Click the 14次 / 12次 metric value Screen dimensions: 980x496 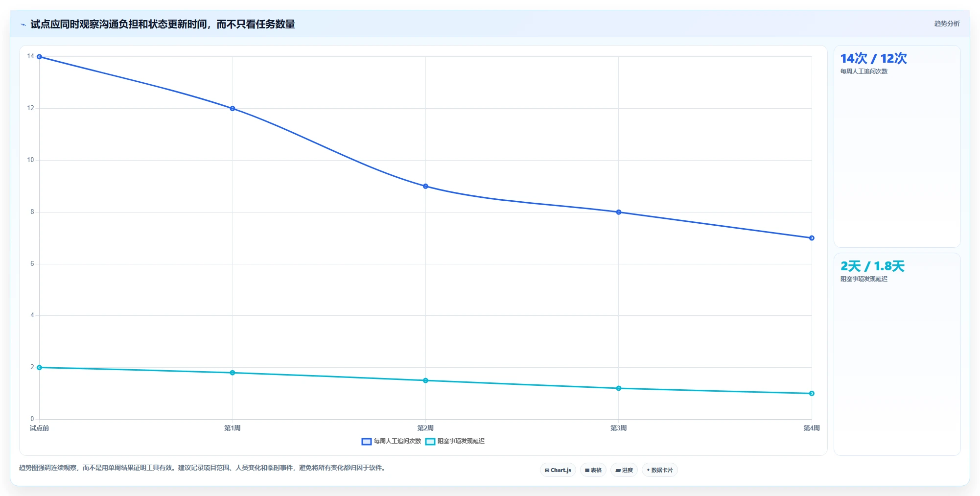pos(873,59)
